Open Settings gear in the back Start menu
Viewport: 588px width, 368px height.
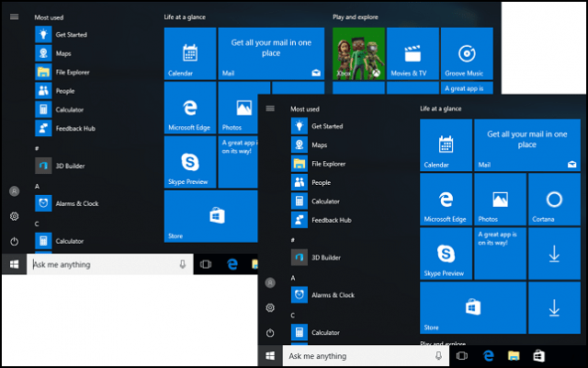(x=15, y=216)
